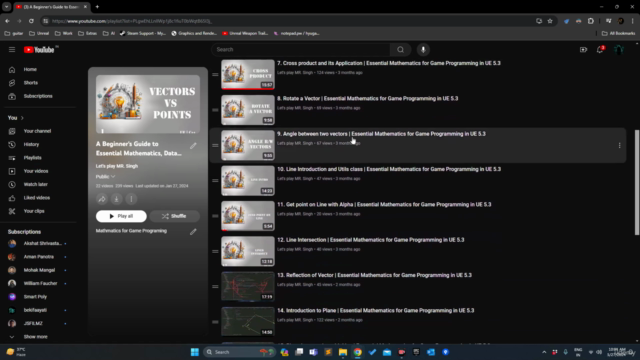
Task: Open video 10 Line Introduction thumbnail
Action: point(248,180)
